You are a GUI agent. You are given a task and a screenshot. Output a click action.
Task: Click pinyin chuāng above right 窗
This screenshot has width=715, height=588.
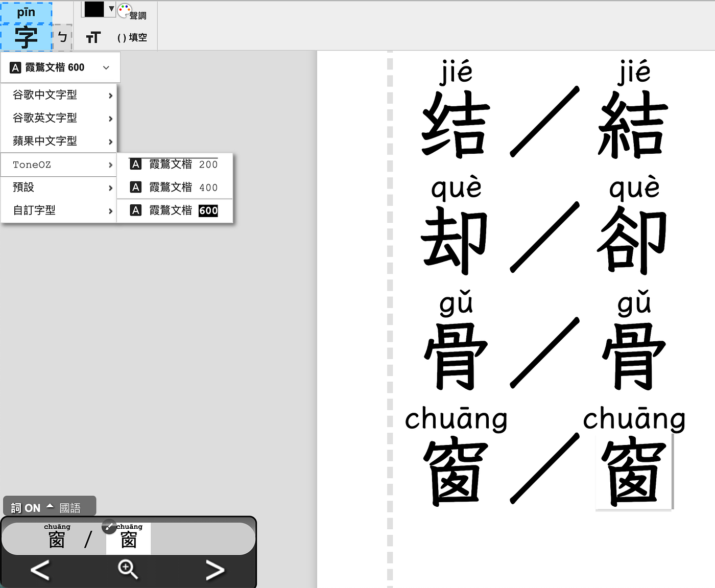tap(634, 419)
